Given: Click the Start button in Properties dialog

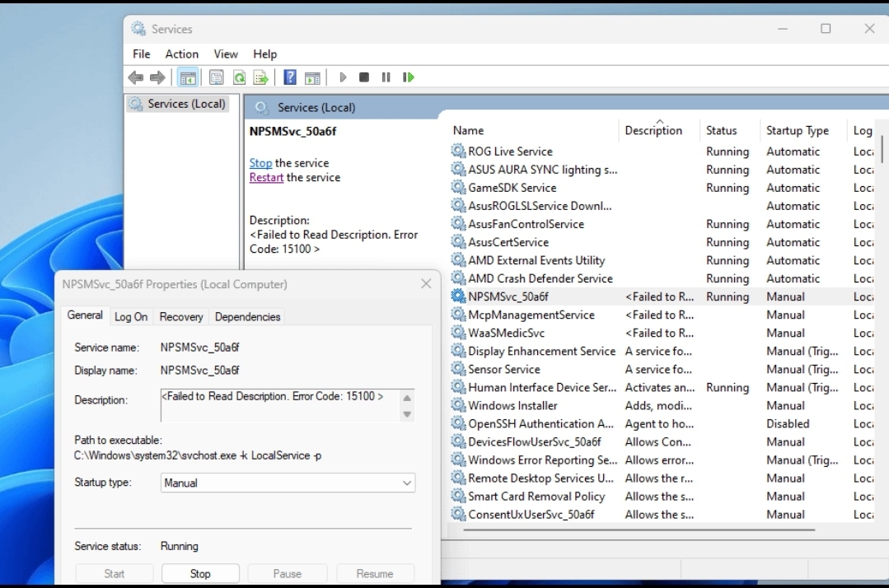Looking at the screenshot, I should pos(114,573).
